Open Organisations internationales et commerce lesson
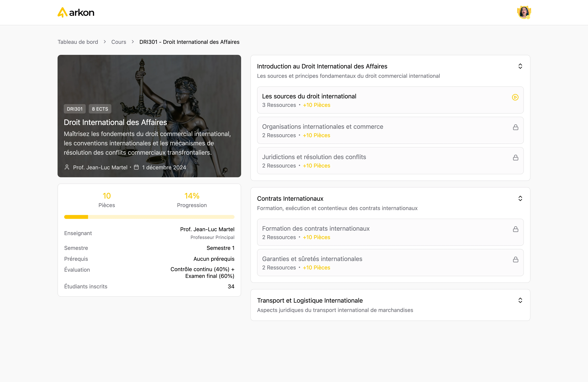This screenshot has height=382, width=588. click(390, 130)
